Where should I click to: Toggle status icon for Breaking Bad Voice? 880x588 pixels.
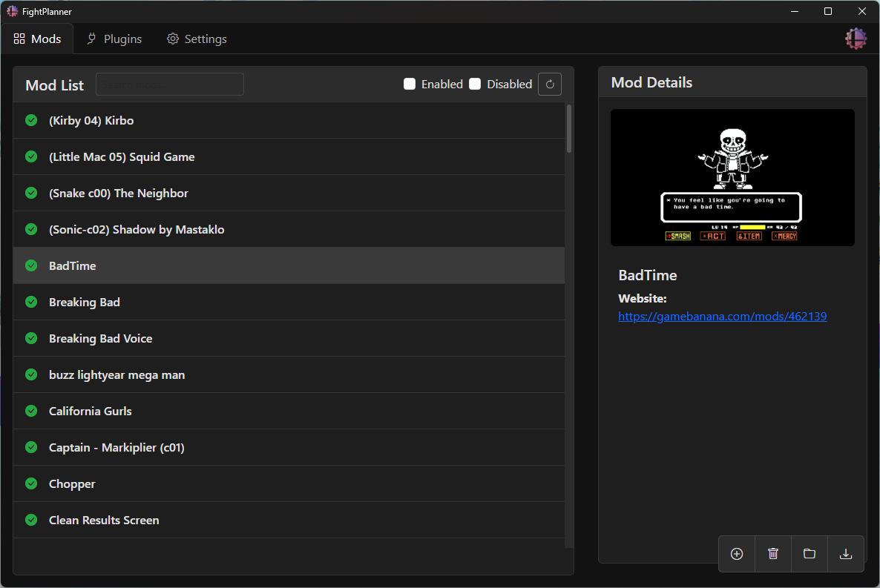point(31,338)
